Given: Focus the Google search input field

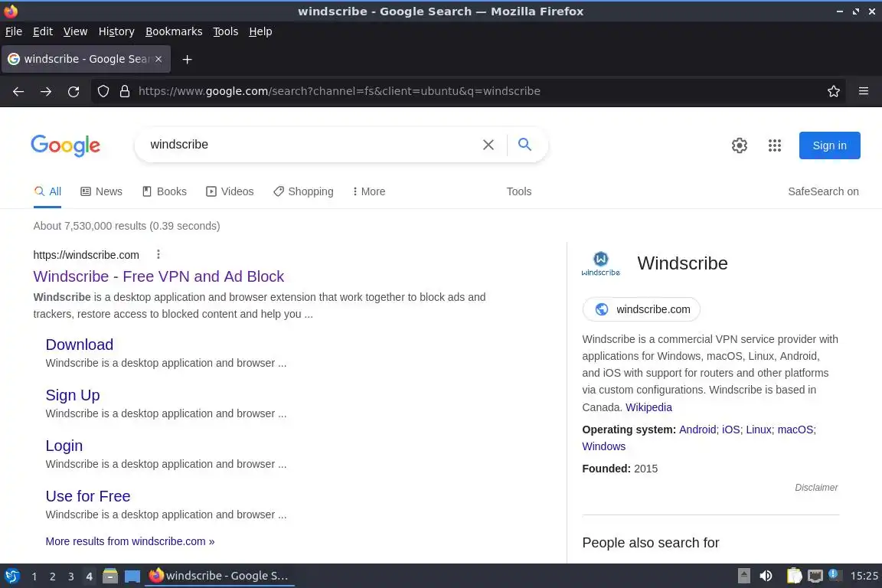Looking at the screenshot, I should click(x=312, y=145).
